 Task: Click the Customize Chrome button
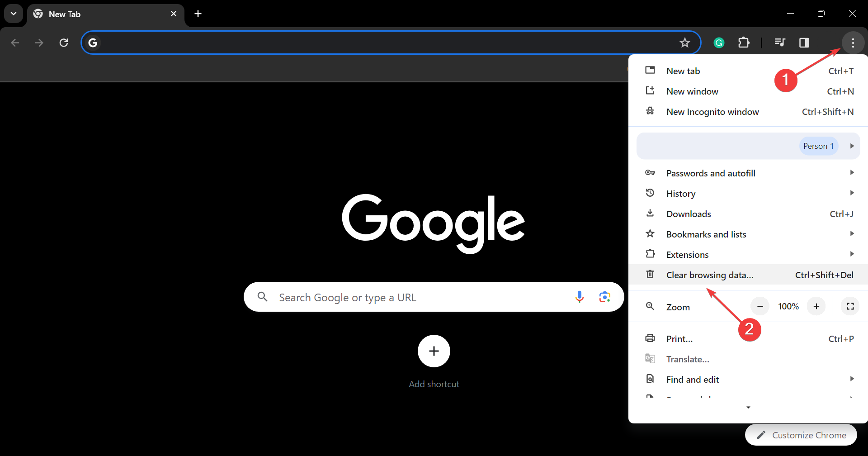801,435
